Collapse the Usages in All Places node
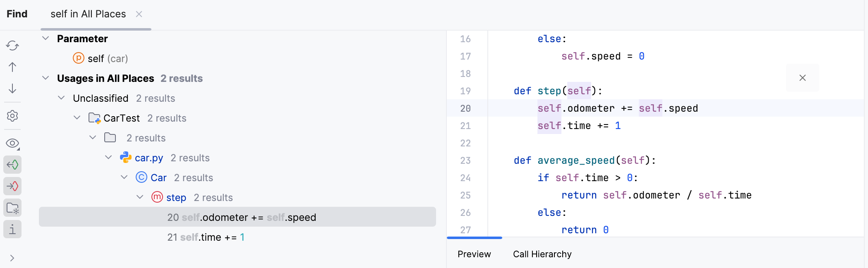This screenshot has width=868, height=268. [46, 78]
